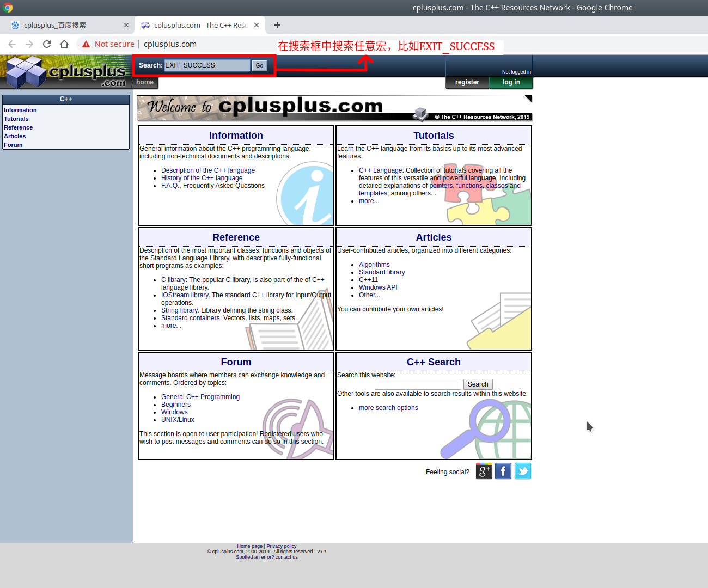Open the String library link

[179, 310]
